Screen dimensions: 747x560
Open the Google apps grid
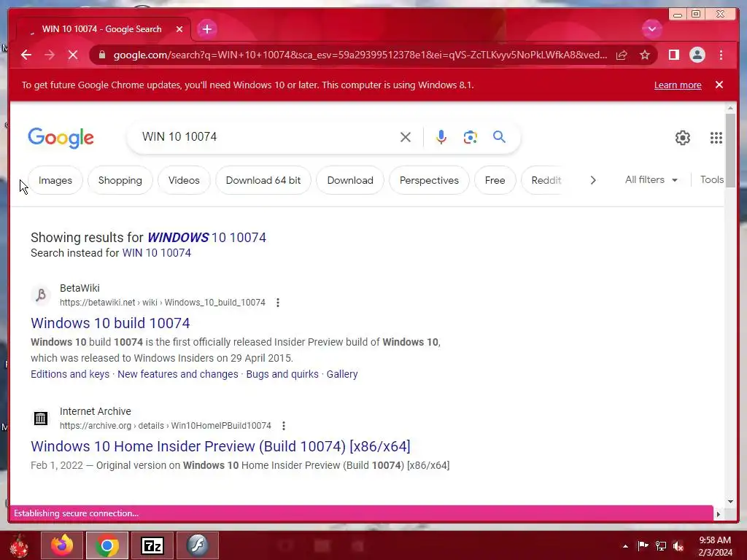point(716,138)
